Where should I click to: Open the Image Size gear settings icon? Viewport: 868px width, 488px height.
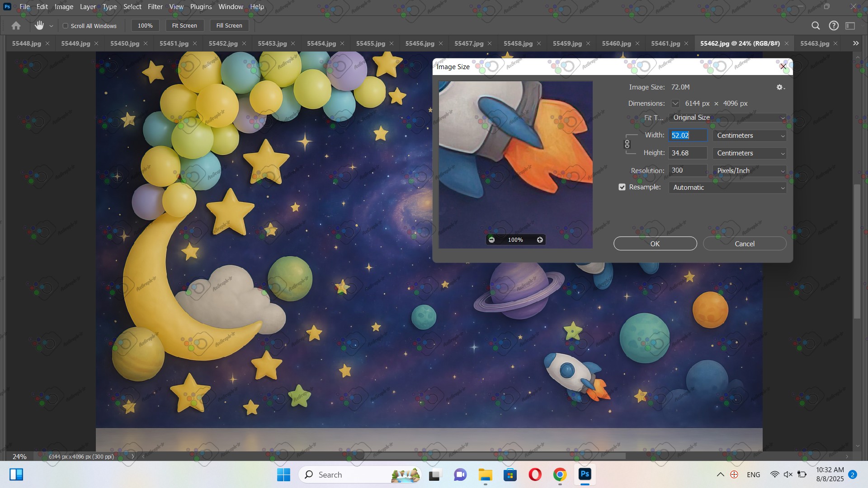[780, 87]
